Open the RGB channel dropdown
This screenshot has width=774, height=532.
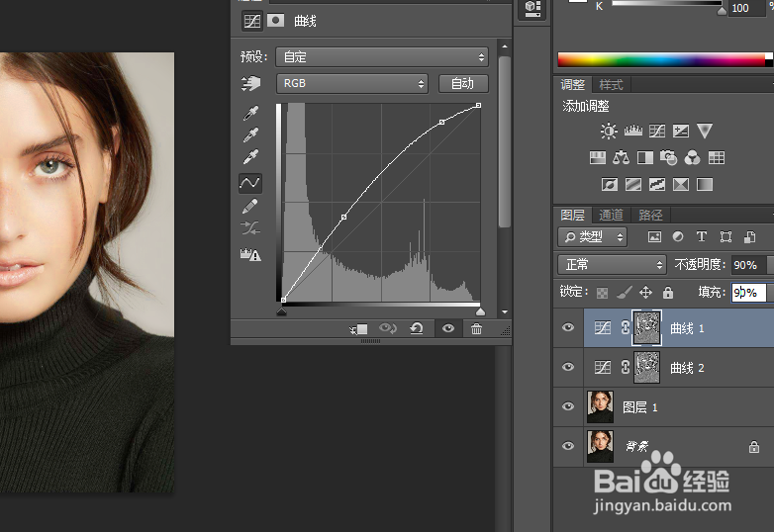pyautogui.click(x=352, y=83)
